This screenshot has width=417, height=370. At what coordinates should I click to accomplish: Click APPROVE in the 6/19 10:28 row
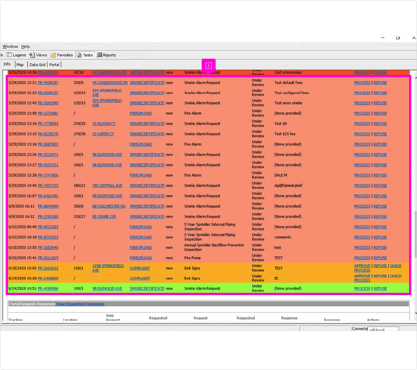[362, 276]
